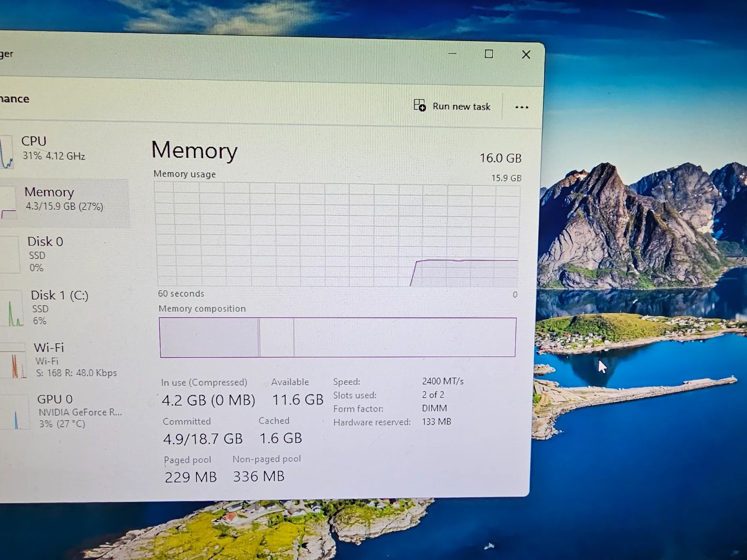
Task: Click the 60 seconds axis label
Action: coord(181,294)
